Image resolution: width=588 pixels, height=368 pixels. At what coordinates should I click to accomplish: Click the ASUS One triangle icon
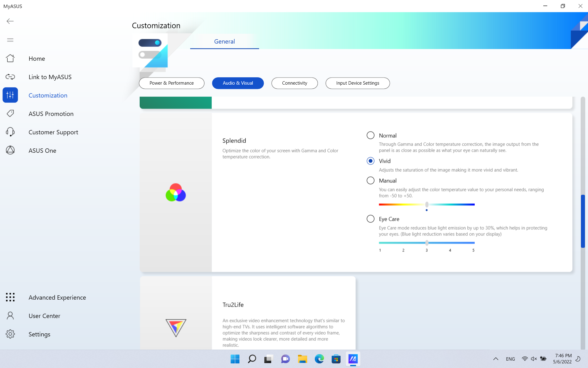(10, 150)
